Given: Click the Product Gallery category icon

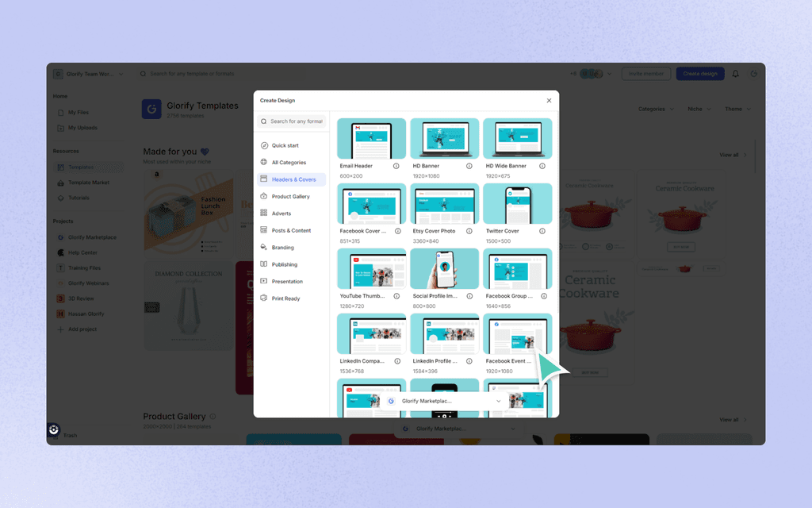Looking at the screenshot, I should point(265,196).
